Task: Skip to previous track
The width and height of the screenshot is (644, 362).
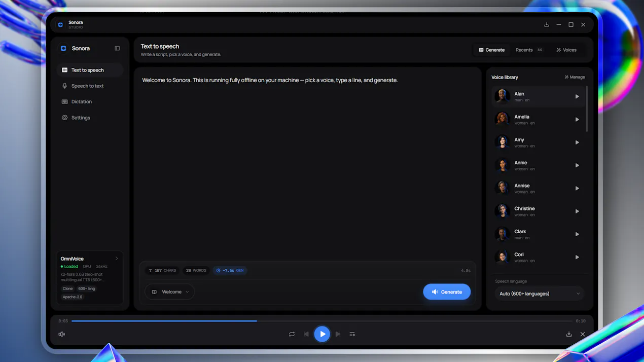Action: pos(306,334)
